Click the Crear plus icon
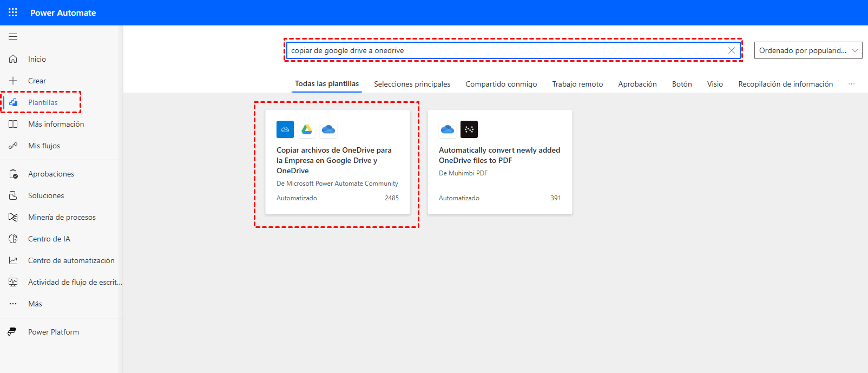868x373 pixels. (13, 81)
